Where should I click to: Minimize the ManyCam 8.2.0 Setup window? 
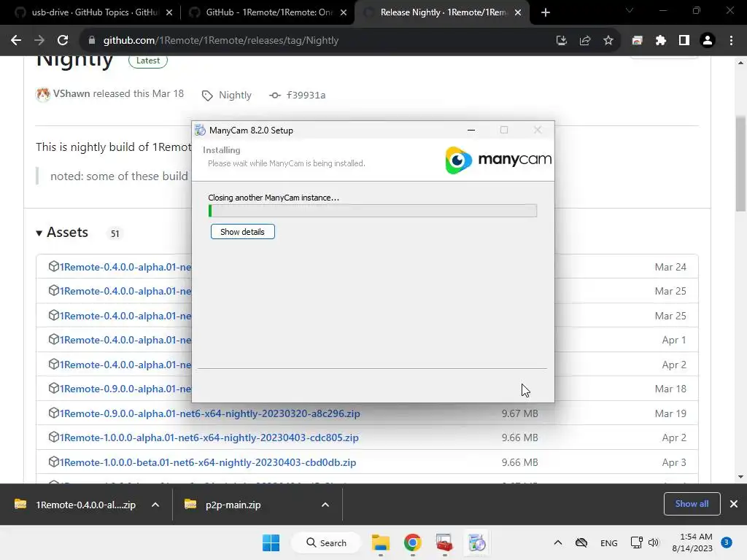[x=471, y=130]
